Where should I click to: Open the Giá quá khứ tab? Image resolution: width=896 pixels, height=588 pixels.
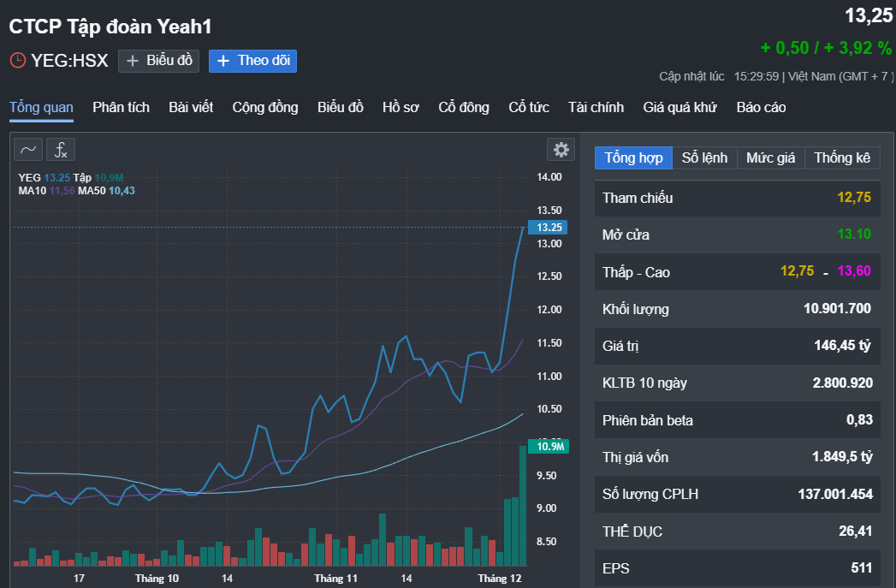pyautogui.click(x=680, y=108)
